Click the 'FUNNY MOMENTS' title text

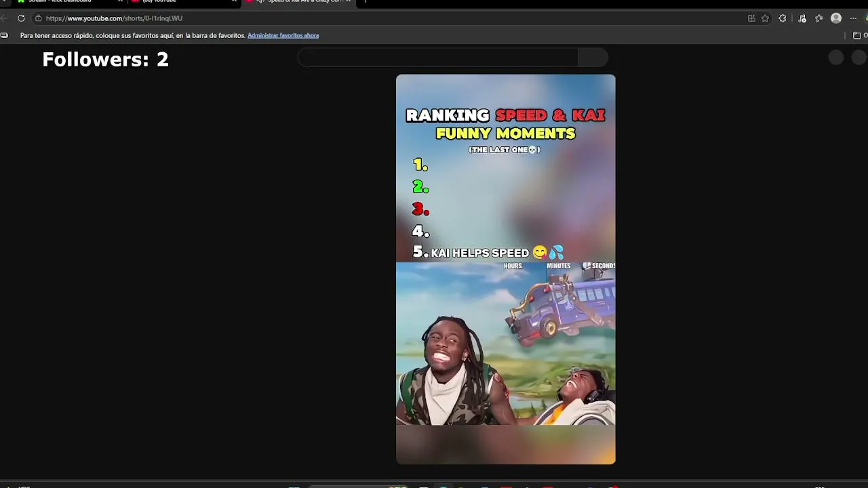coord(505,134)
